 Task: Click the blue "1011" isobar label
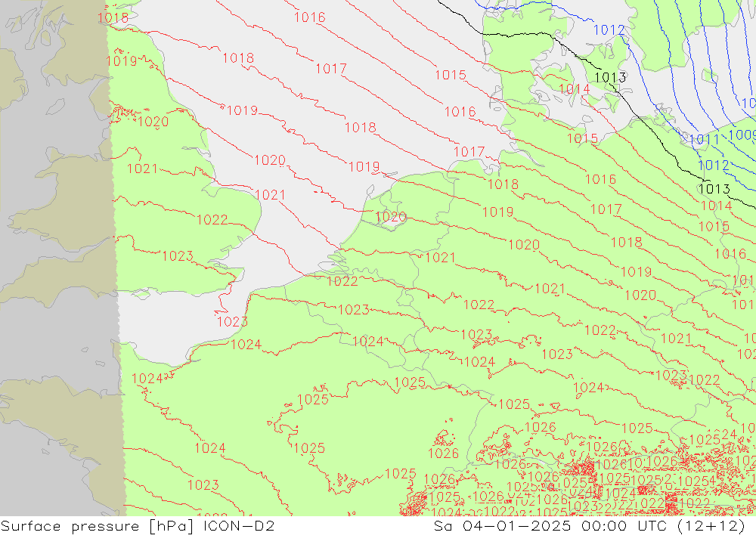click(x=704, y=141)
